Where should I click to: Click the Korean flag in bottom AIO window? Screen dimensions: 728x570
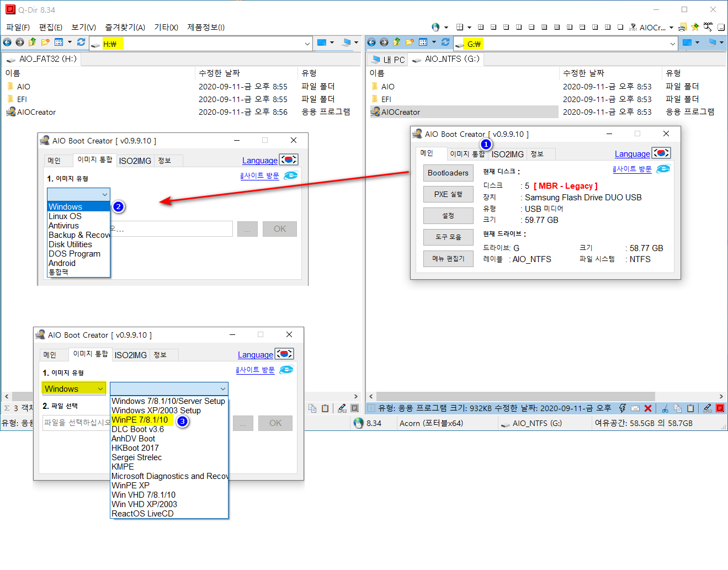click(284, 354)
